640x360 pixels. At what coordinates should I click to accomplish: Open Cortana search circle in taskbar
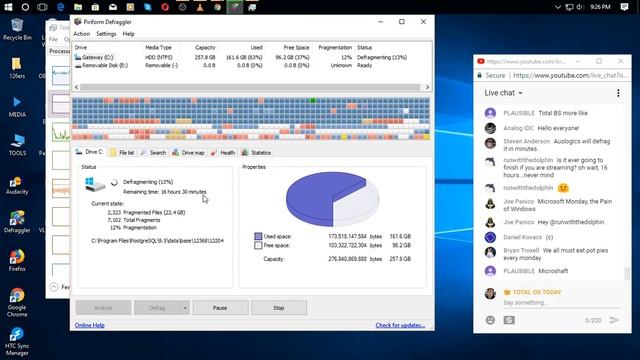(25, 7)
